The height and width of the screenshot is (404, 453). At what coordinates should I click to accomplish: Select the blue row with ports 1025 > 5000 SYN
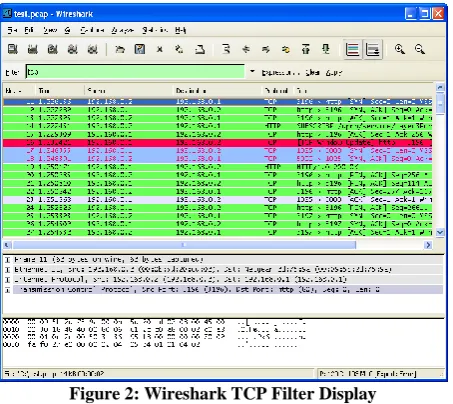pos(218,151)
